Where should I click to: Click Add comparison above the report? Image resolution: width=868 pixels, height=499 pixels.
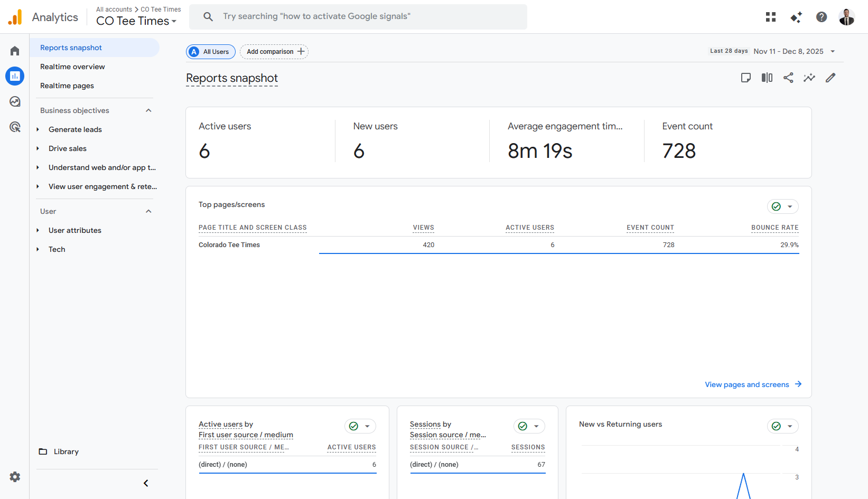274,51
